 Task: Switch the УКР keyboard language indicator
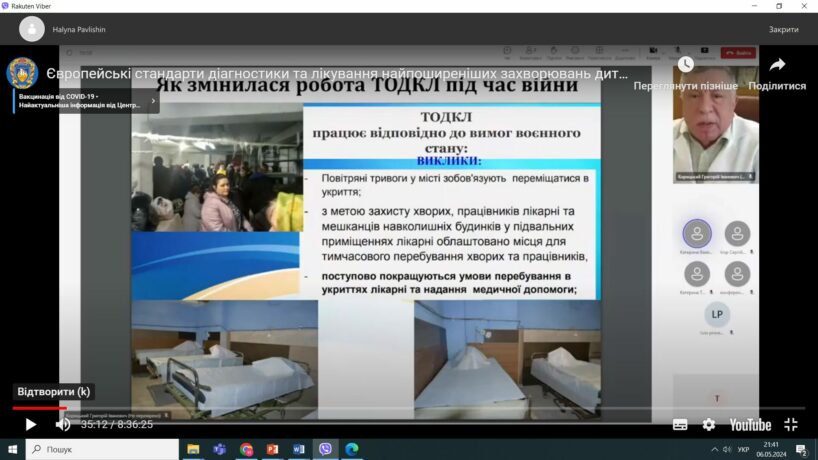(743, 449)
